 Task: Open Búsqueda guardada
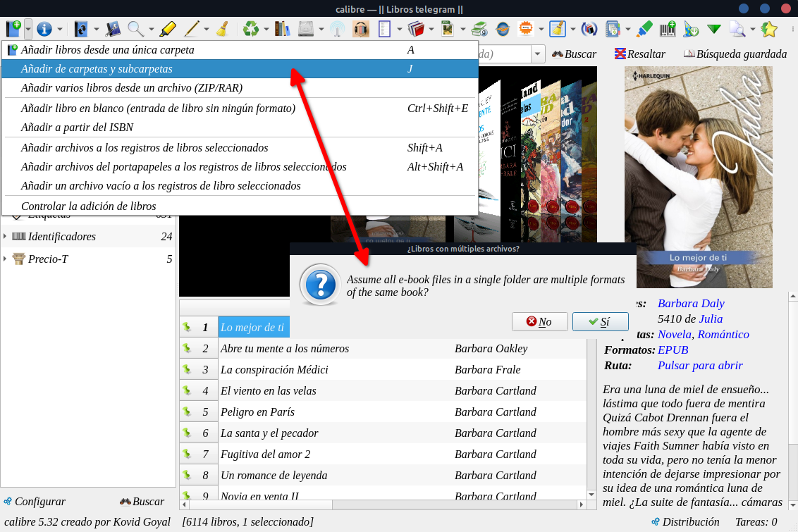coord(735,54)
